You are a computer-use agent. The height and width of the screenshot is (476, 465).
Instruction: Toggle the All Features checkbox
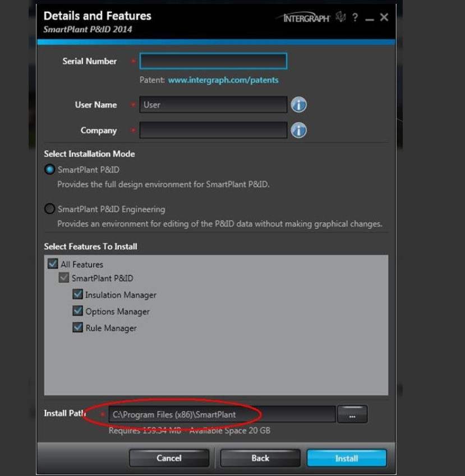pyautogui.click(x=53, y=264)
